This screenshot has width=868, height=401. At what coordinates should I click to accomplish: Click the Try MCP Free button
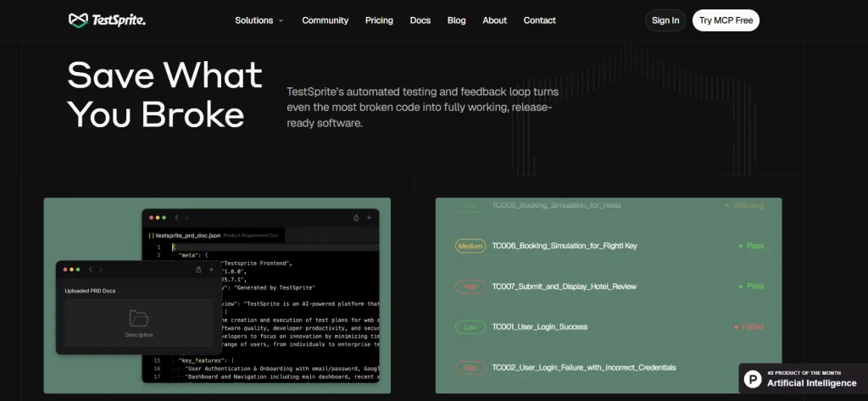click(726, 20)
